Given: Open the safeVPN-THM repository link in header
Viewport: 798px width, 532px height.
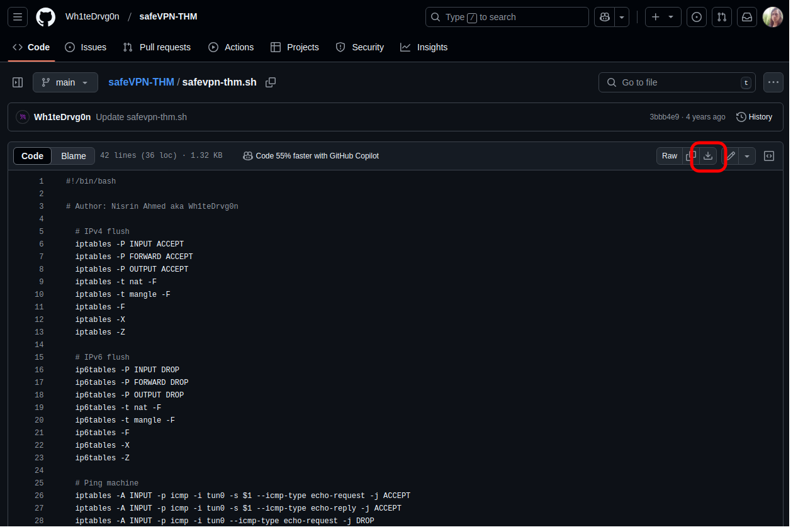Looking at the screenshot, I should [x=168, y=16].
